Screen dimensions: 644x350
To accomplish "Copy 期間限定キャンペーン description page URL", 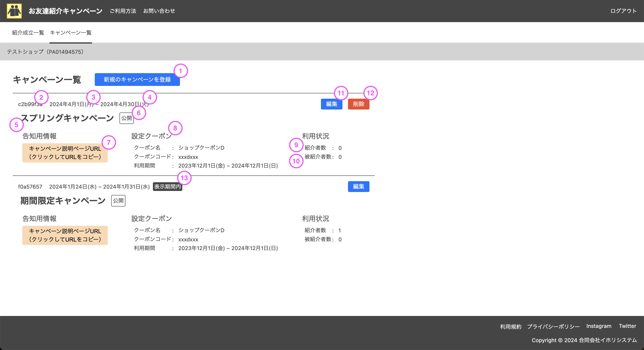I will click(65, 235).
